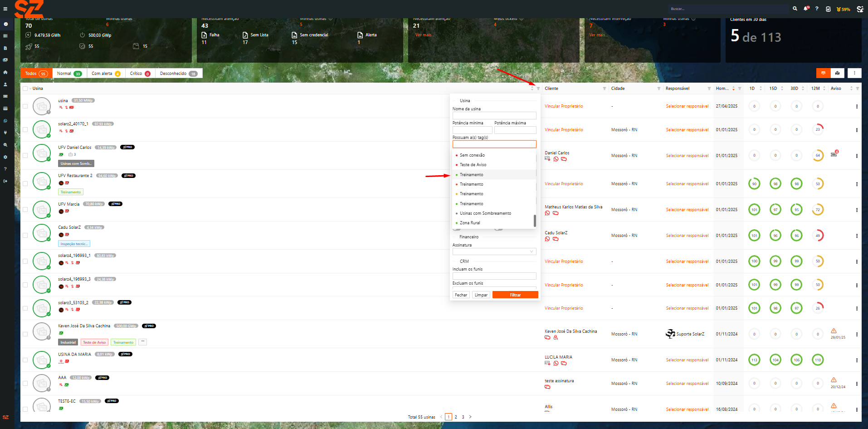Click the Limpar button in filter panel
This screenshot has height=429, width=868.
click(481, 295)
